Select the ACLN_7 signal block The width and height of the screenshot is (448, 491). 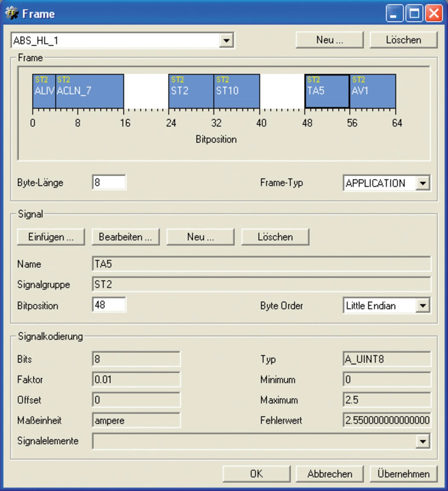coord(90,91)
